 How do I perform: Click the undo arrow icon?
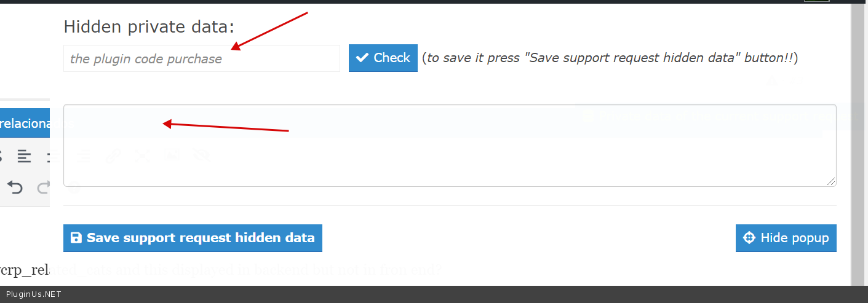[x=15, y=187]
